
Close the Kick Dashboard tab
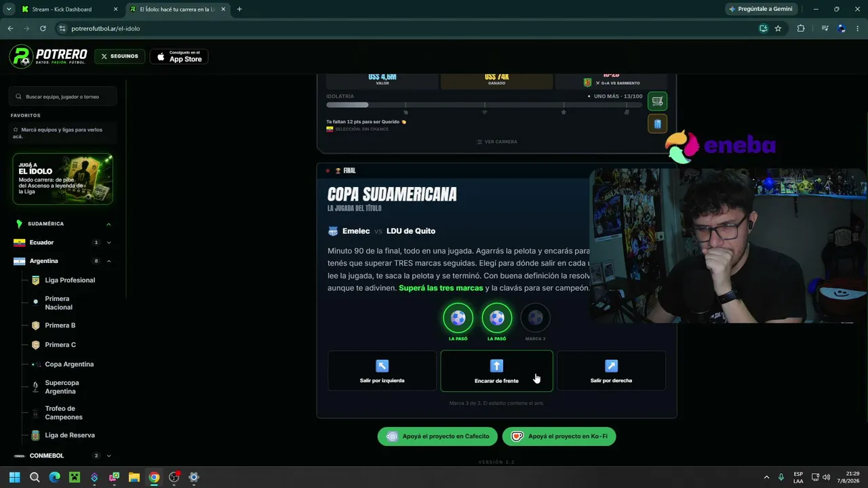pos(116,9)
